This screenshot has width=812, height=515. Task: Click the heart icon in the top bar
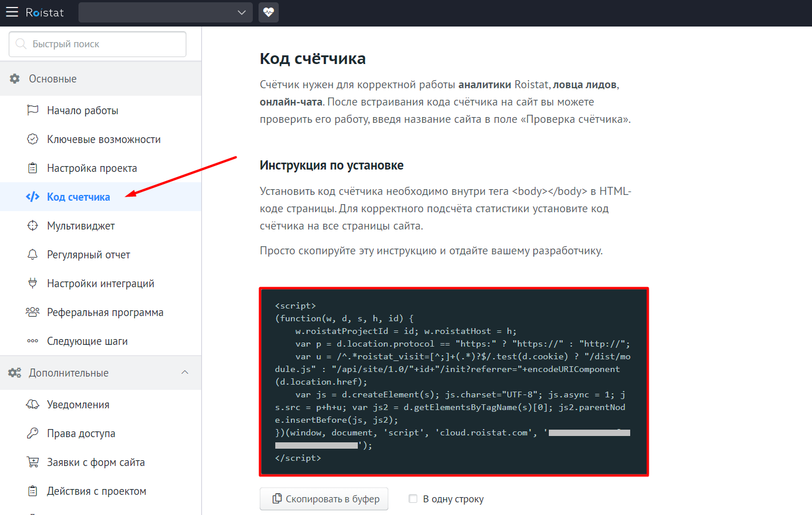click(268, 12)
